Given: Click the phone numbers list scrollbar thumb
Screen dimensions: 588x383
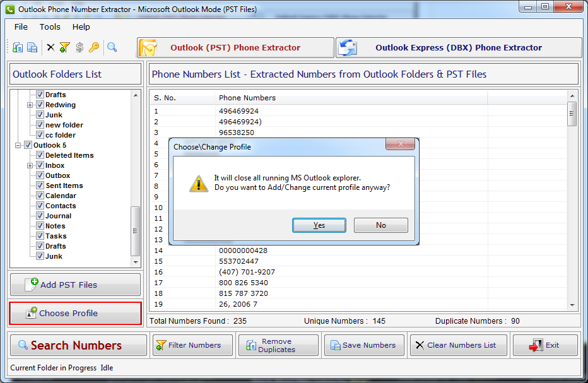Looking at the screenshot, I should (572, 114).
